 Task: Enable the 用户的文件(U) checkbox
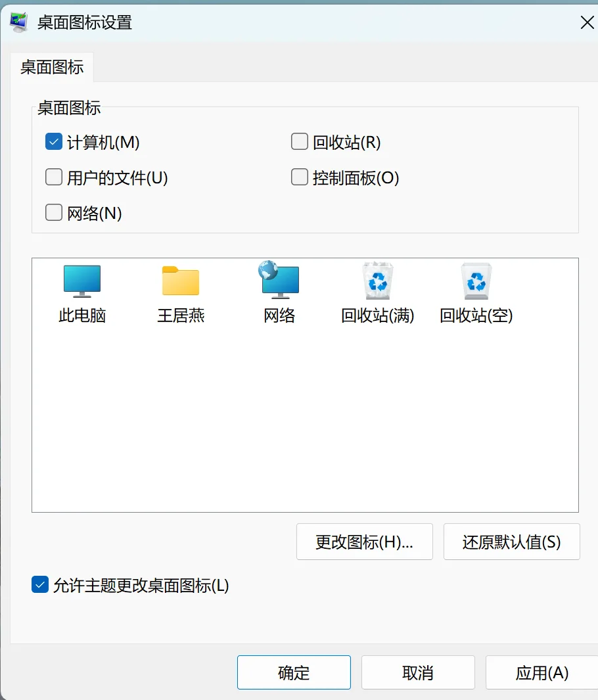click(53, 177)
